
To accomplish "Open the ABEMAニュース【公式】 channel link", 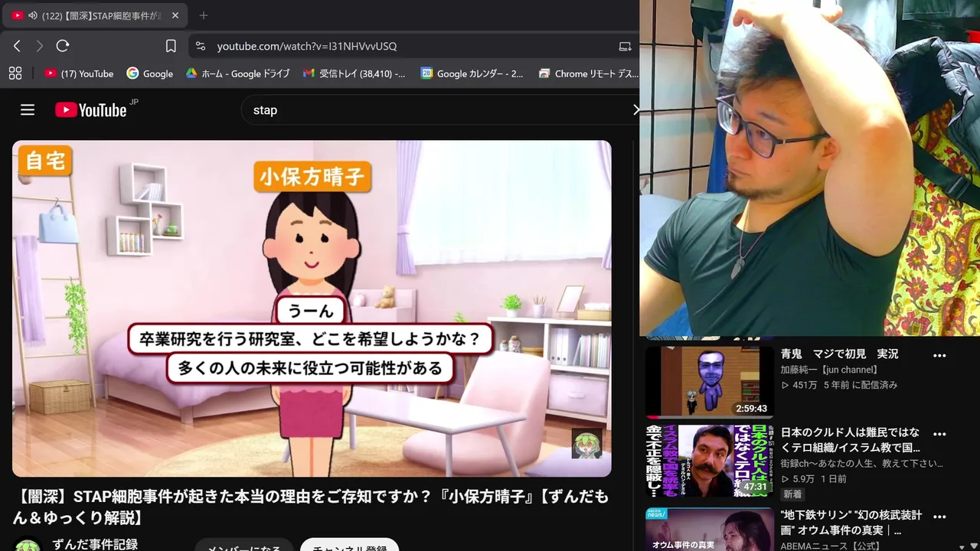I will 830,546.
